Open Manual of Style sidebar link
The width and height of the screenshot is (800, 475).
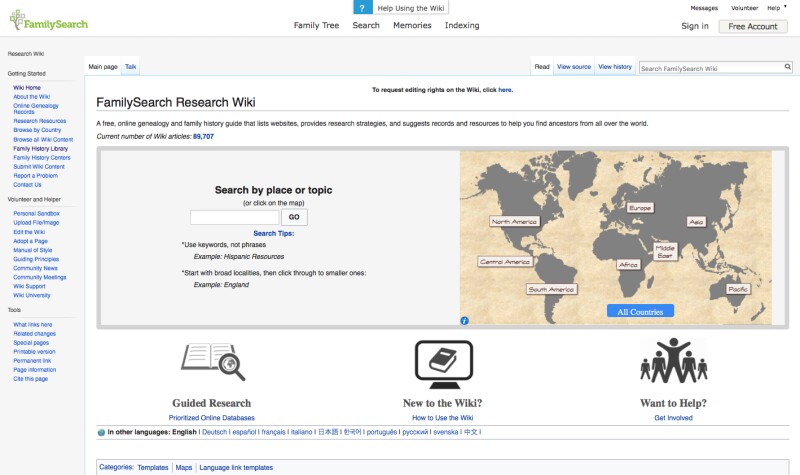33,250
